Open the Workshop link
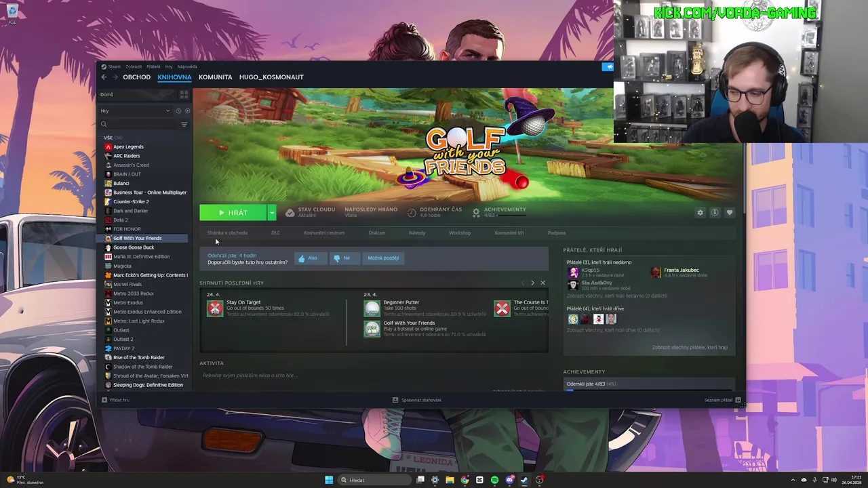The height and width of the screenshot is (488, 868). (460, 232)
